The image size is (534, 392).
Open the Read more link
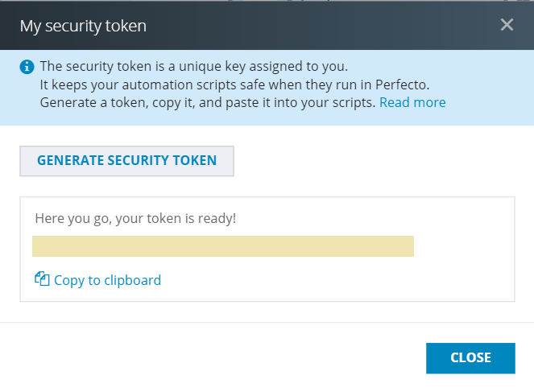click(x=412, y=102)
